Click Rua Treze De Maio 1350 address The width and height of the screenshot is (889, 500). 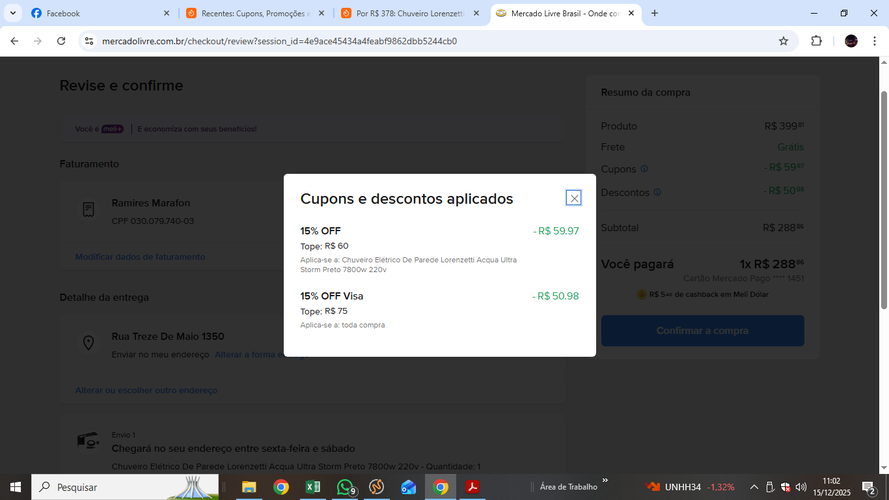tap(168, 336)
